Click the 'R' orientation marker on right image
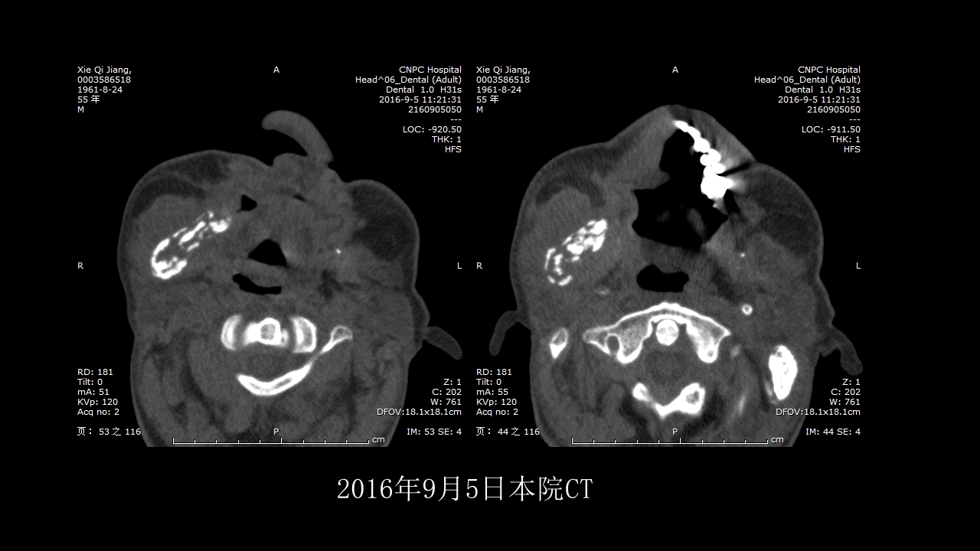 (479, 266)
